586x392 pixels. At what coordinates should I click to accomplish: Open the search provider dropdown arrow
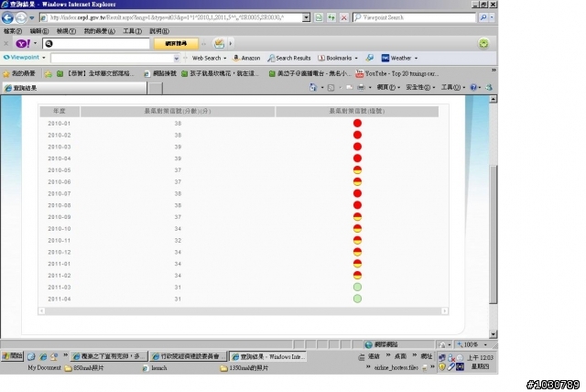pos(492,17)
